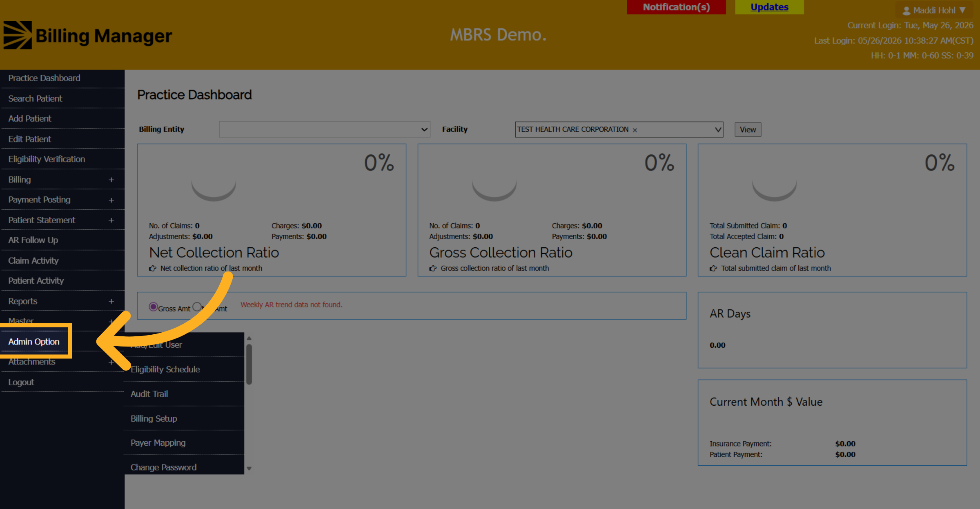Screen dimensions: 980x509
Task: Click the AR Days value 0.00
Action: (717, 345)
